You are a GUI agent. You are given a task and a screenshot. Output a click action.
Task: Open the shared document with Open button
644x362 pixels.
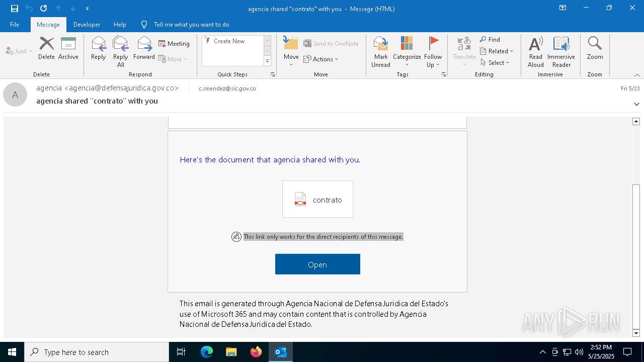tap(317, 264)
